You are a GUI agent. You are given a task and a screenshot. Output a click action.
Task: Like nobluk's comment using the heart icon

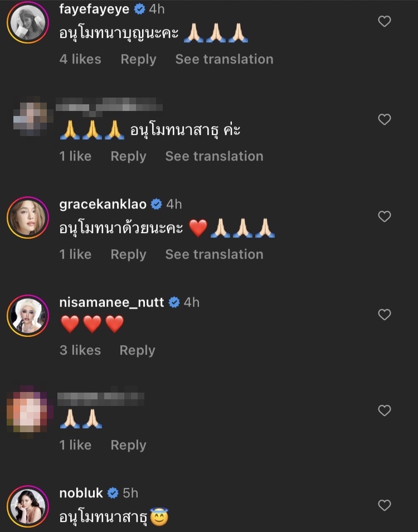point(385,505)
